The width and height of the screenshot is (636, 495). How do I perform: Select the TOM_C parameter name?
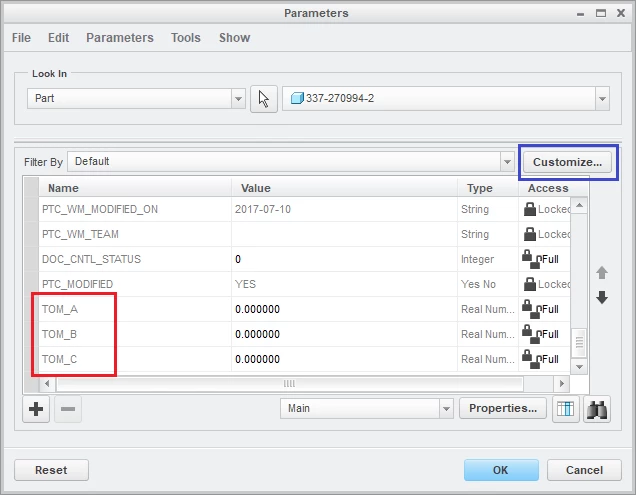tap(59, 359)
